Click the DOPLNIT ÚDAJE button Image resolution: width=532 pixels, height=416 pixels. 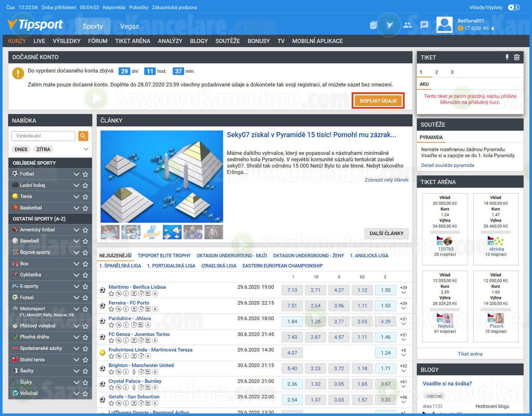378,101
